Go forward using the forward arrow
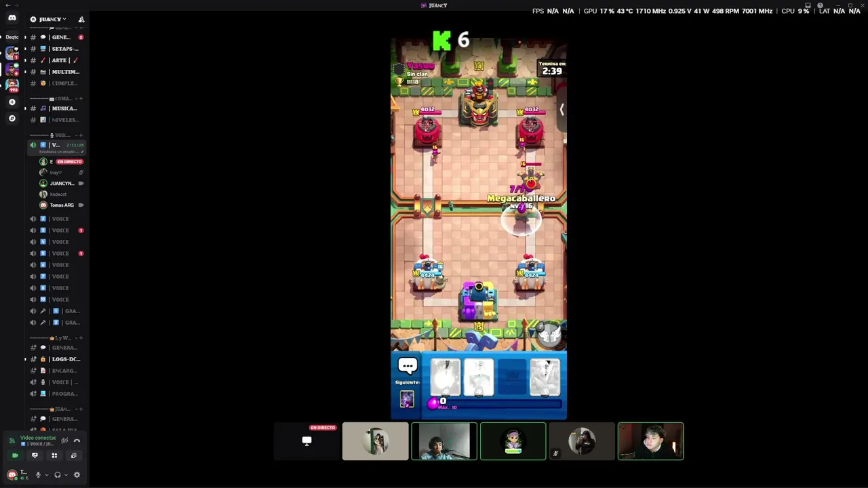This screenshot has height=488, width=868. tap(17, 5)
